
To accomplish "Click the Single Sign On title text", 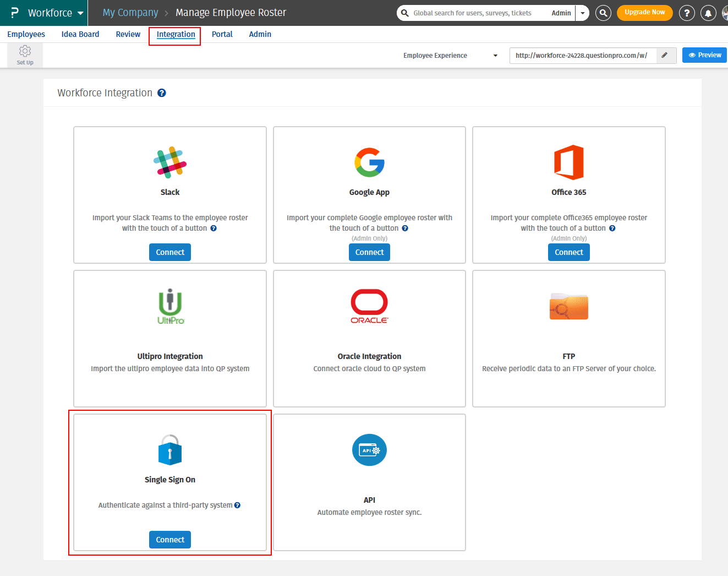I will tap(170, 480).
